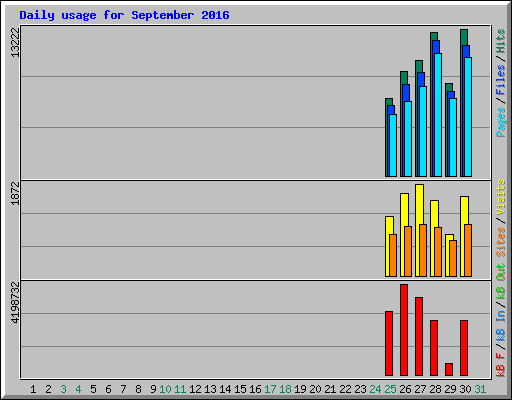The width and height of the screenshot is (512, 400).
Task: Click the green 'Hits' legend label
Action: point(501,41)
